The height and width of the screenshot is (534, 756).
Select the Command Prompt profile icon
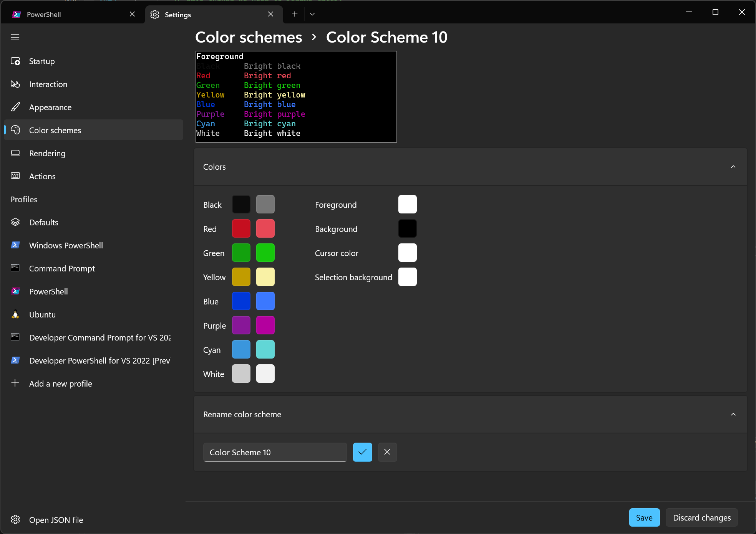pyautogui.click(x=15, y=268)
